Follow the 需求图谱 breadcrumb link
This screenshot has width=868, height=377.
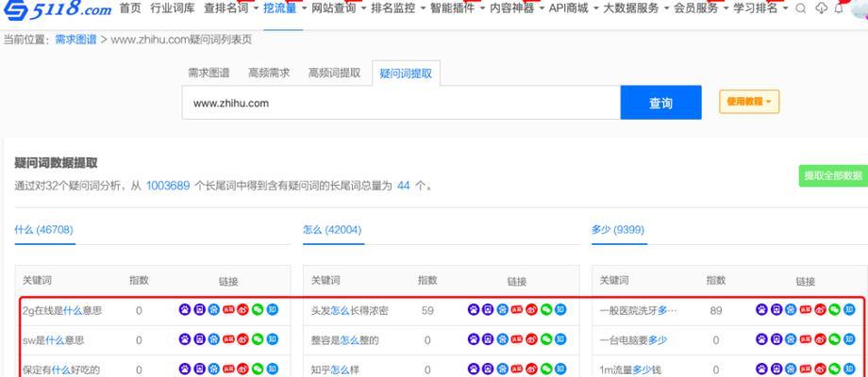point(75,40)
